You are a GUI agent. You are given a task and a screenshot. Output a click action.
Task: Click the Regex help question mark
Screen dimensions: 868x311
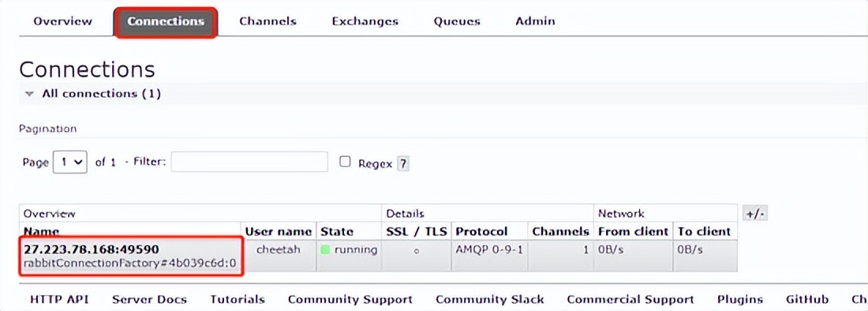[403, 164]
